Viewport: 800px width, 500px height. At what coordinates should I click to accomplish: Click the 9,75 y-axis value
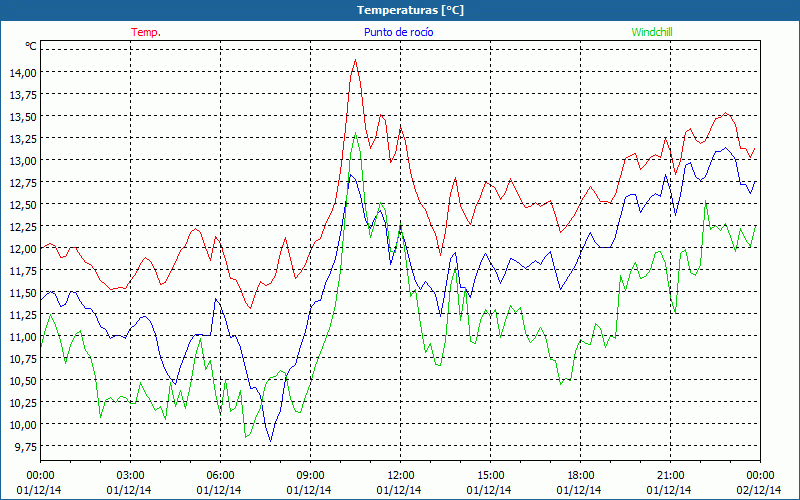pos(26,446)
